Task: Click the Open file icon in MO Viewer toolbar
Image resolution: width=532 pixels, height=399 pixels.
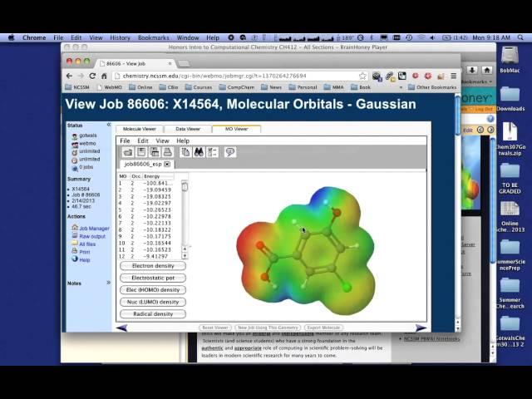Action: (128, 152)
